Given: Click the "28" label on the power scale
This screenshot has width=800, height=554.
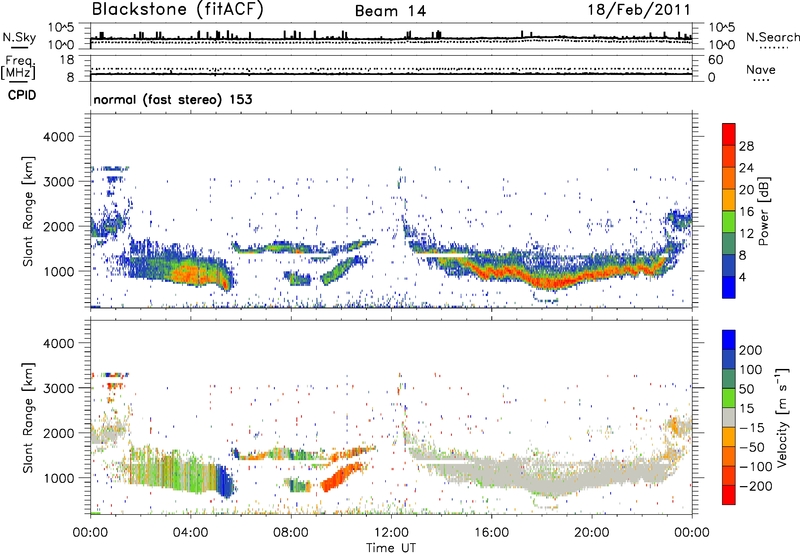Looking at the screenshot, I should 746,146.
